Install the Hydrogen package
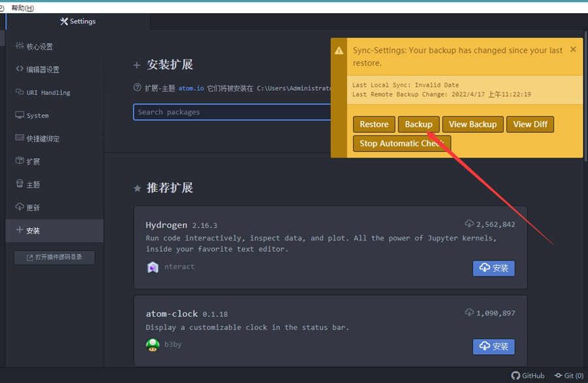The image size is (588, 383). tap(493, 268)
